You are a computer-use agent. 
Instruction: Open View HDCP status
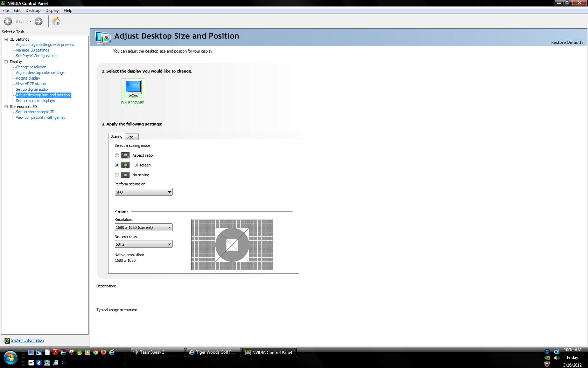[31, 84]
